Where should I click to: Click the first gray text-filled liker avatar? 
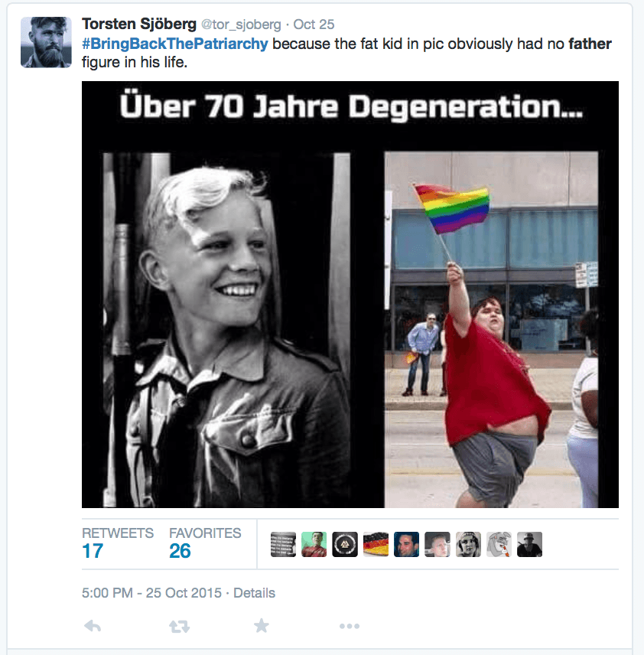283,544
